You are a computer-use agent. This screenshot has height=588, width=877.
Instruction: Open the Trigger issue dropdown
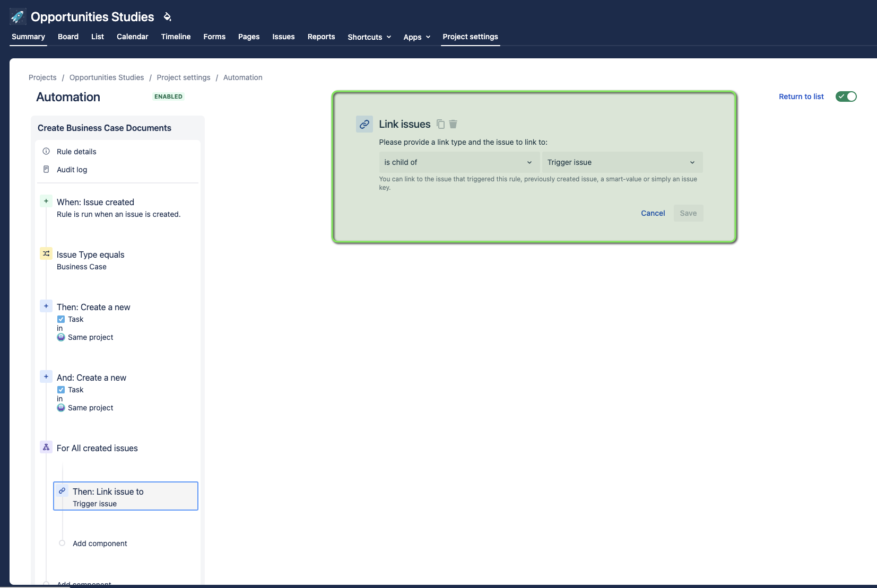coord(622,162)
